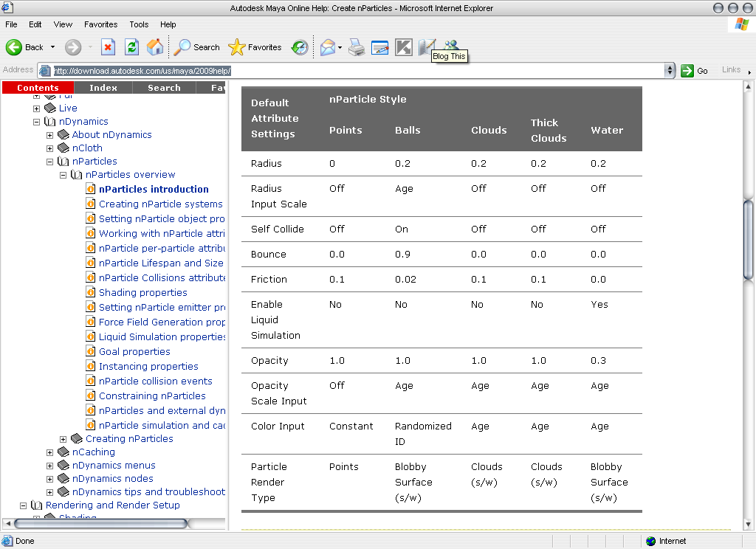756x549 pixels.
Task: Click the contents pane horizontal scrollbar thumb
Action: point(100,523)
